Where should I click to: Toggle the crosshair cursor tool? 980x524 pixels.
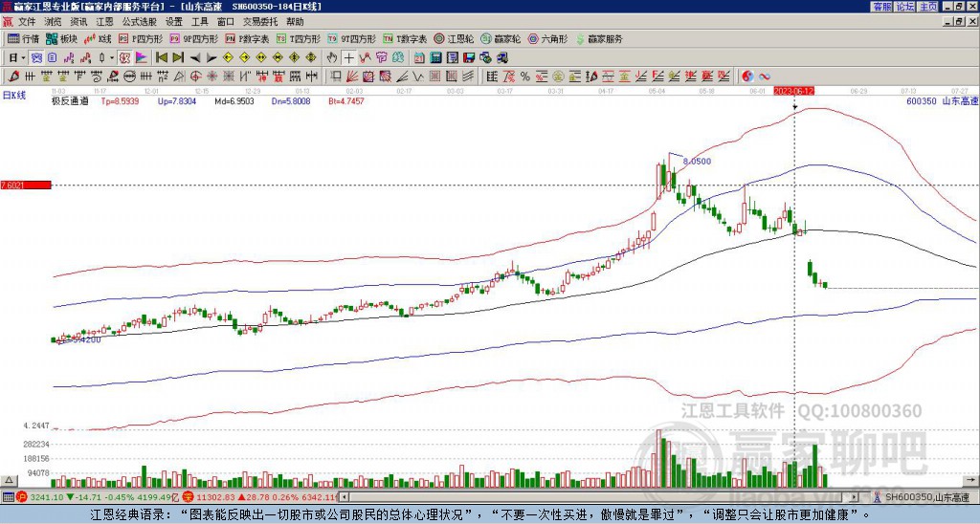(348, 58)
